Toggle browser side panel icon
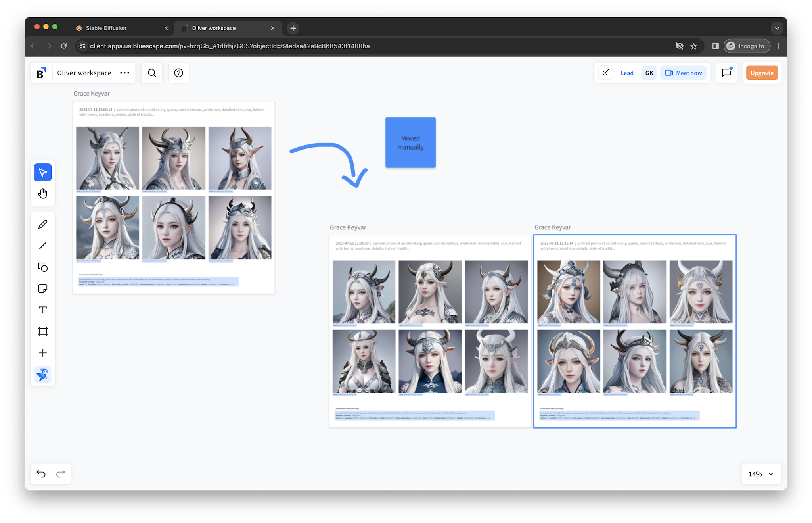812x523 pixels. coord(715,46)
